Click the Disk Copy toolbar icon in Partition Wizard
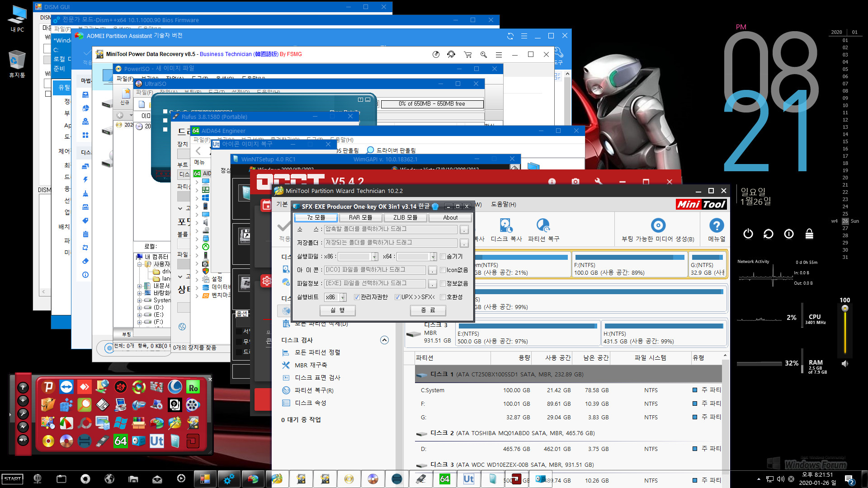The width and height of the screenshot is (868, 488). pos(506,230)
